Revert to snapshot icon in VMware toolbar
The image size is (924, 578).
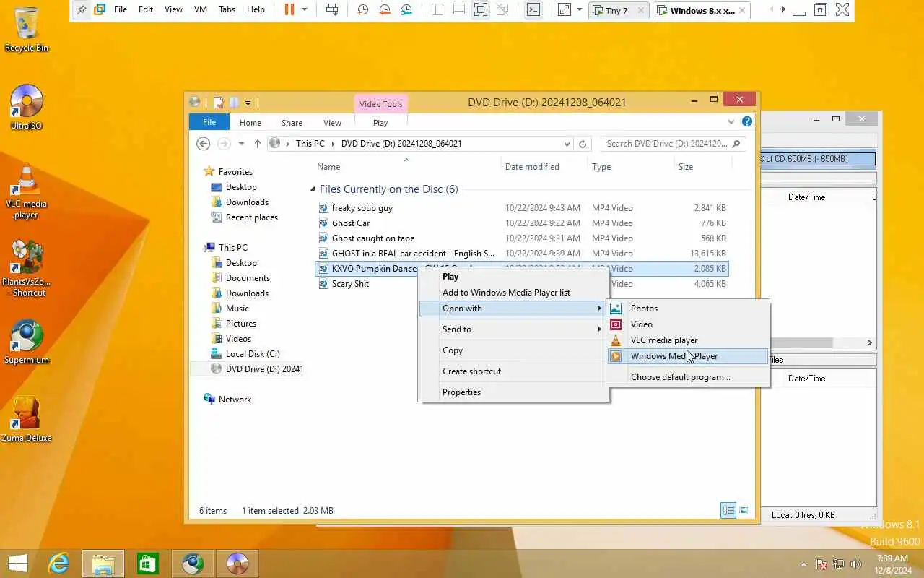385,9
